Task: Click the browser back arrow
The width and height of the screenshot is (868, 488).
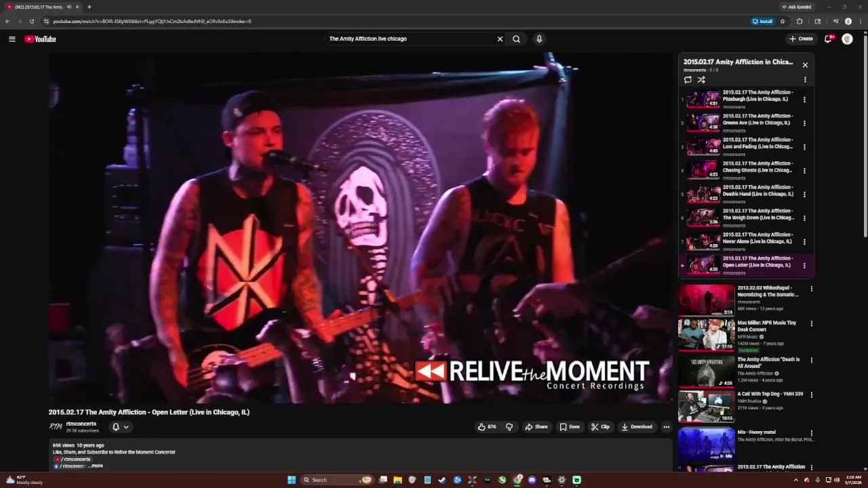Action: pos(7,21)
